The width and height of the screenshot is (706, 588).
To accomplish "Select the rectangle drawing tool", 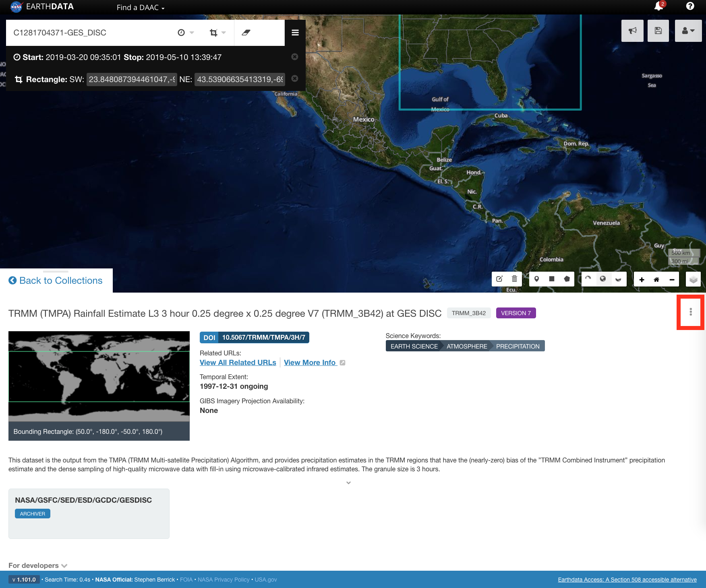I will click(x=552, y=279).
